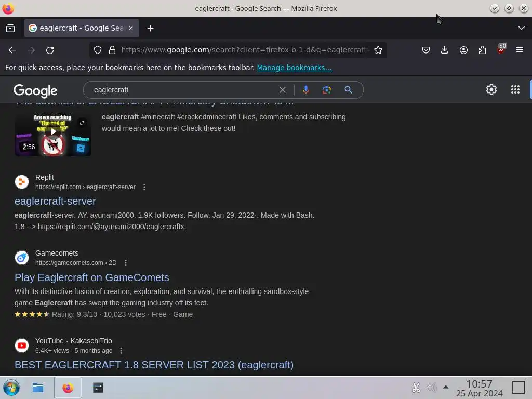Switch to Firefox in the taskbar

pos(68,388)
